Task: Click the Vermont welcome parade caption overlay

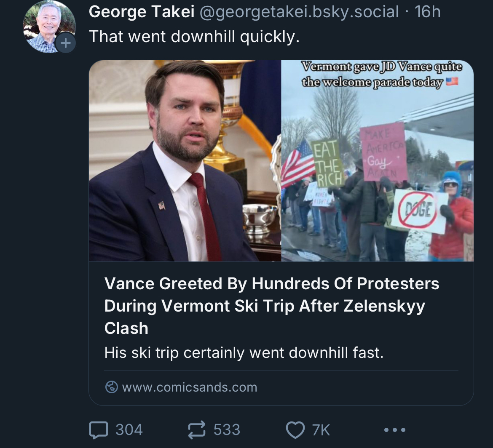Action: click(x=381, y=74)
